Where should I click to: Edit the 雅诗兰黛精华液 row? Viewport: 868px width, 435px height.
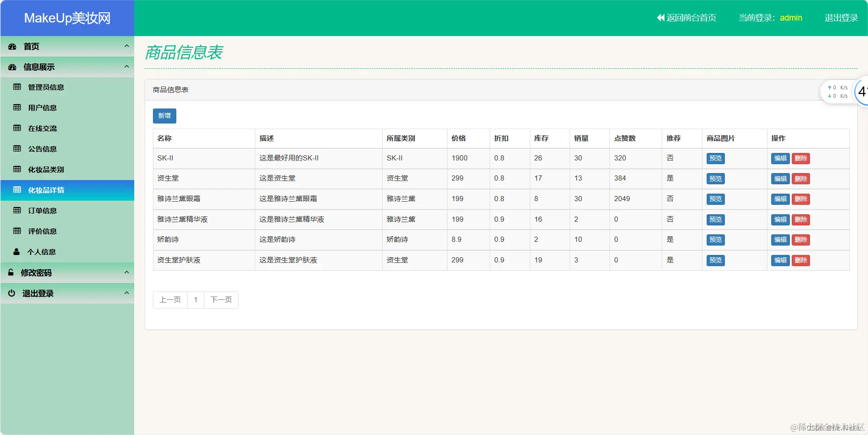point(781,219)
